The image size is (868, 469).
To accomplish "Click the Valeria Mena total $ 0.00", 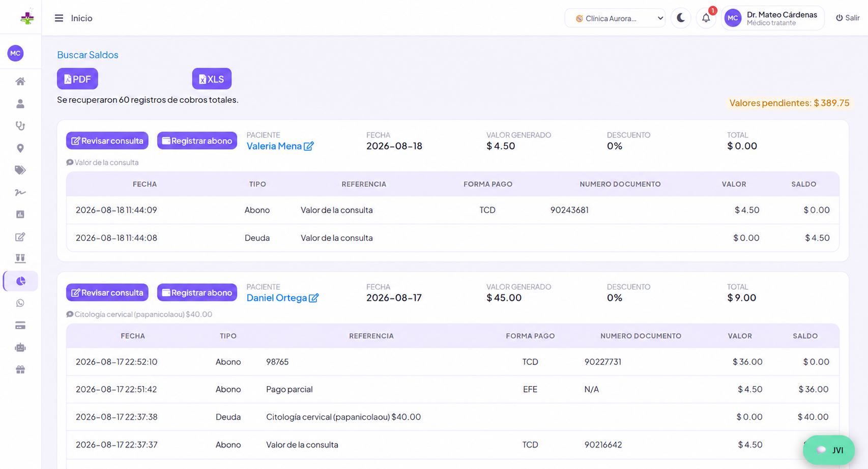I will click(742, 146).
